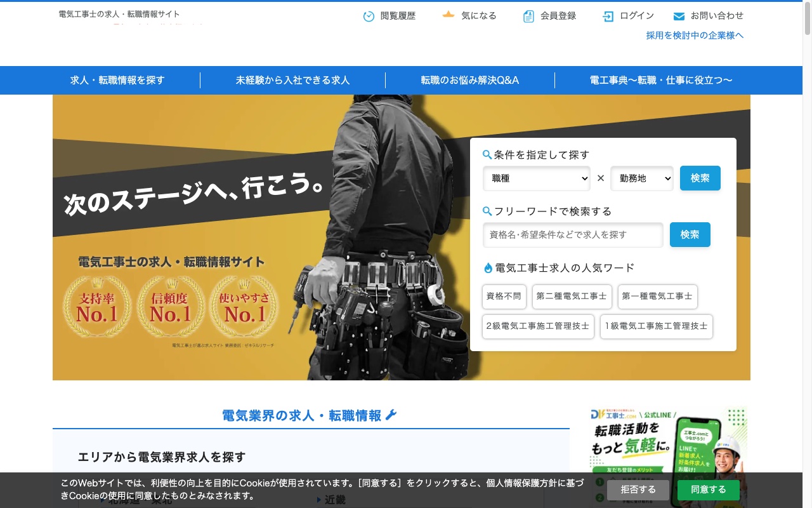Click the エリアから電気業界求人を探す heading
This screenshot has height=508, width=812.
click(161, 457)
